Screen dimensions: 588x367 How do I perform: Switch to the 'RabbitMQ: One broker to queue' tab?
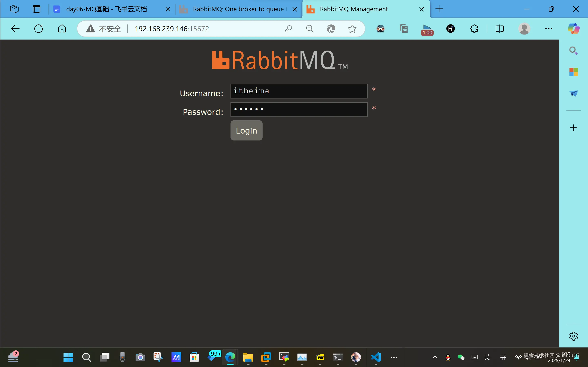tap(238, 9)
